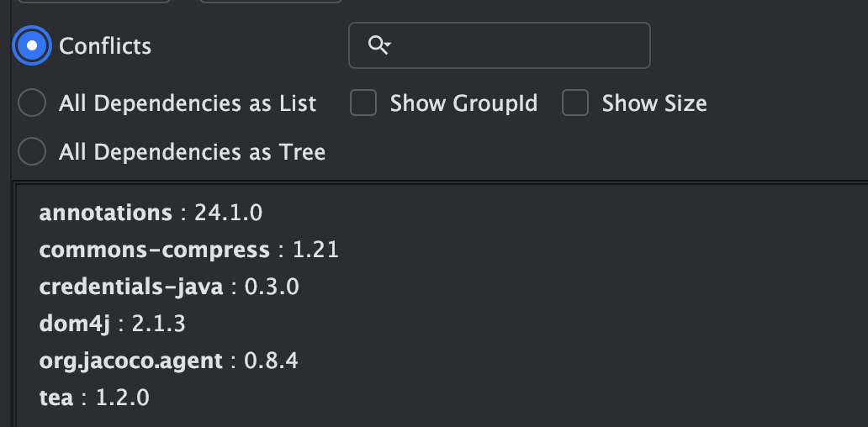868x427 pixels.
Task: Enable the Show Size checkbox
Action: (x=575, y=103)
